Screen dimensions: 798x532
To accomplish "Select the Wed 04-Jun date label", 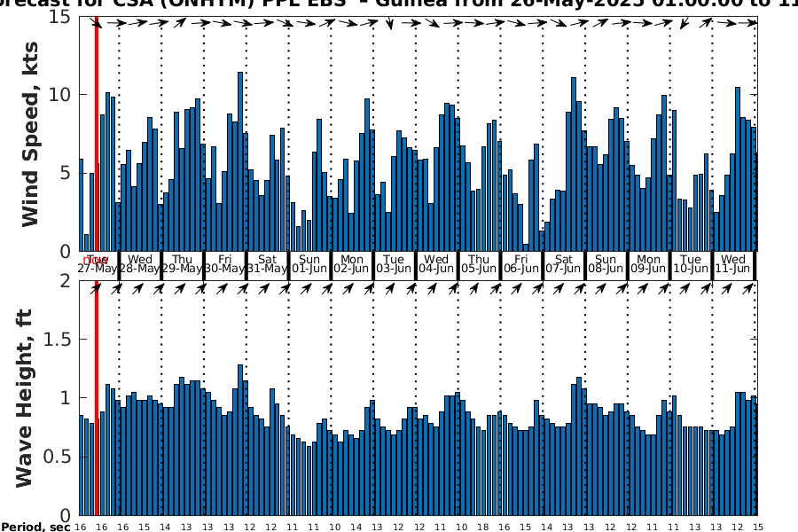I will tap(436, 263).
